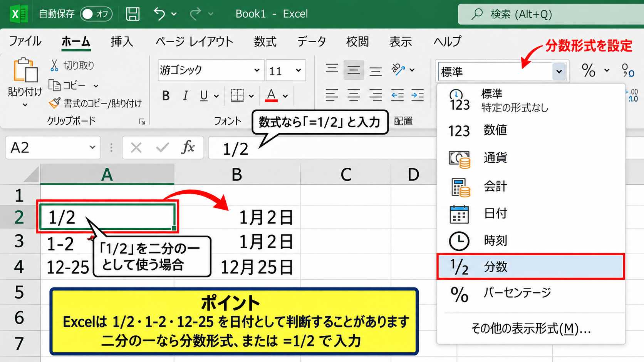Click the Save floppy disk icon
Screen dimensions: 644x362
(132, 14)
